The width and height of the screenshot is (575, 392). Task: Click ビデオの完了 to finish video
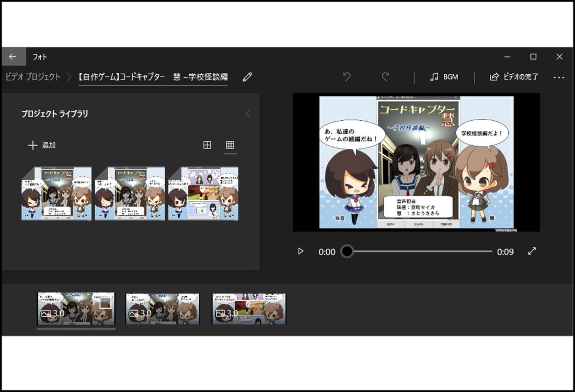pos(514,77)
